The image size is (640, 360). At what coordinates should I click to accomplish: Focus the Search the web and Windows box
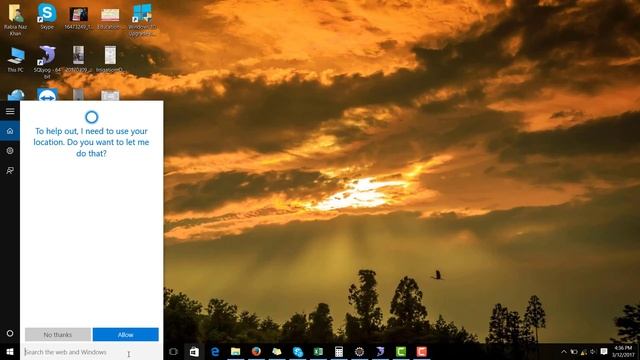click(91, 351)
